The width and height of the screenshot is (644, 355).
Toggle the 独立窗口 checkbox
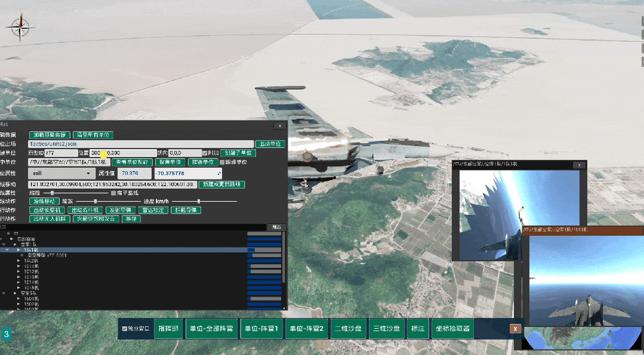pos(125,329)
